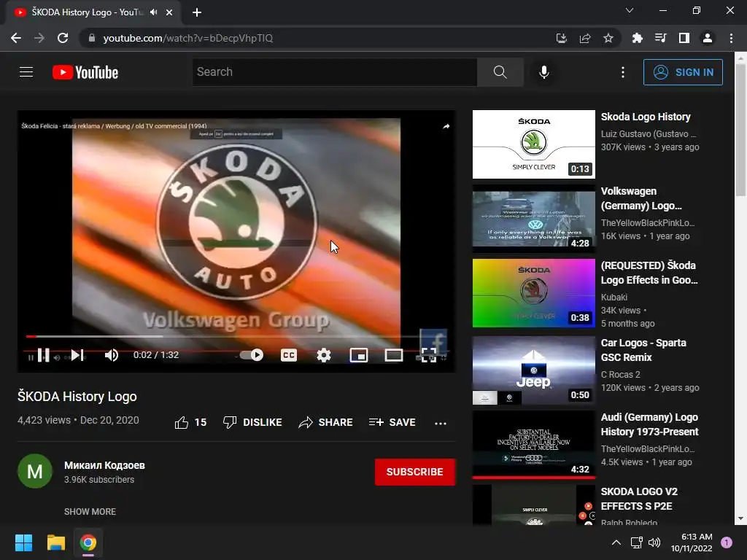Toggle Chrome side panel
This screenshot has width=747, height=560.
coord(684,38)
